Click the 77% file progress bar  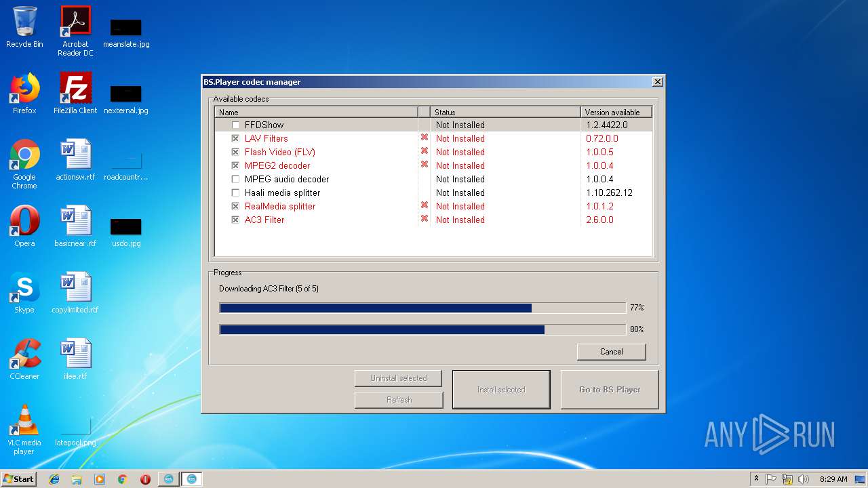click(x=422, y=308)
